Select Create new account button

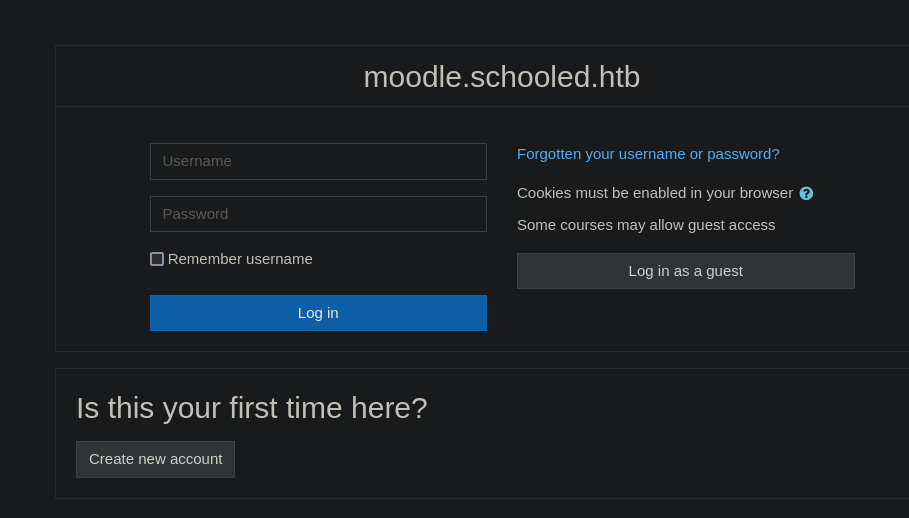click(155, 459)
